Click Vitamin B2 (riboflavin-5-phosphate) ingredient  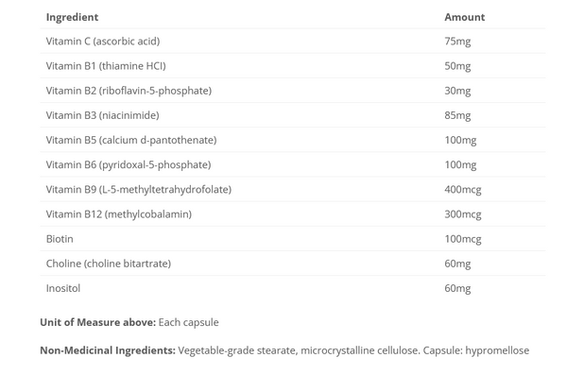pos(129,91)
